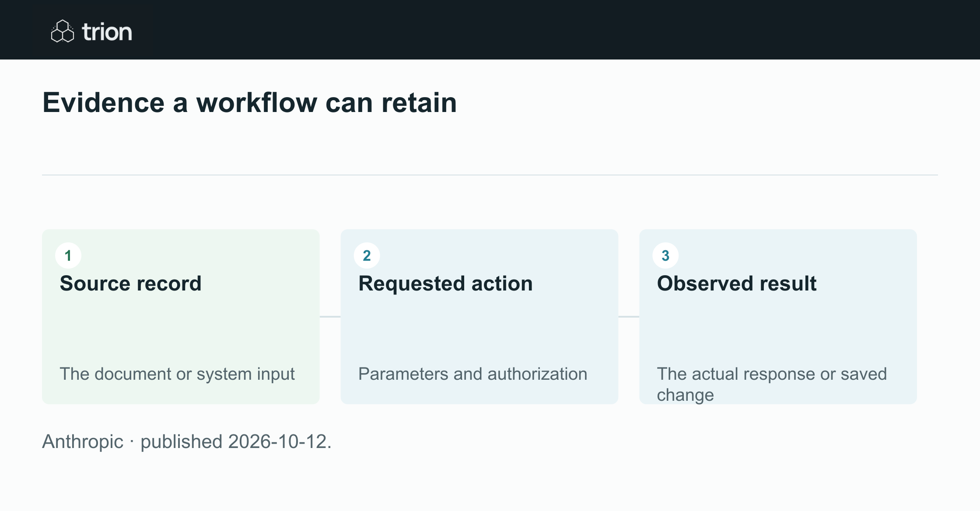Screen dimensions: 980x511
Task: Click the trion hexagon logo icon
Action: point(63,31)
